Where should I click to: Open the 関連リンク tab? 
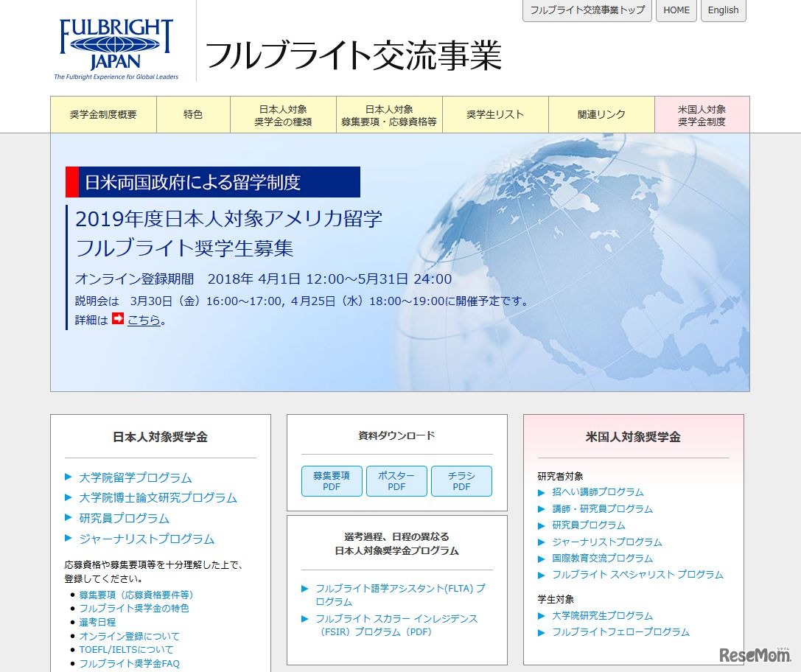(601, 114)
